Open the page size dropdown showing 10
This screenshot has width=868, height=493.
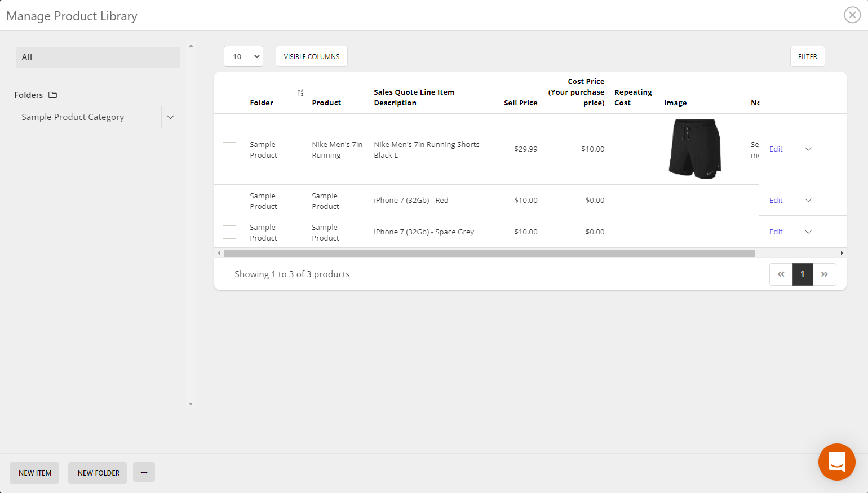click(243, 56)
